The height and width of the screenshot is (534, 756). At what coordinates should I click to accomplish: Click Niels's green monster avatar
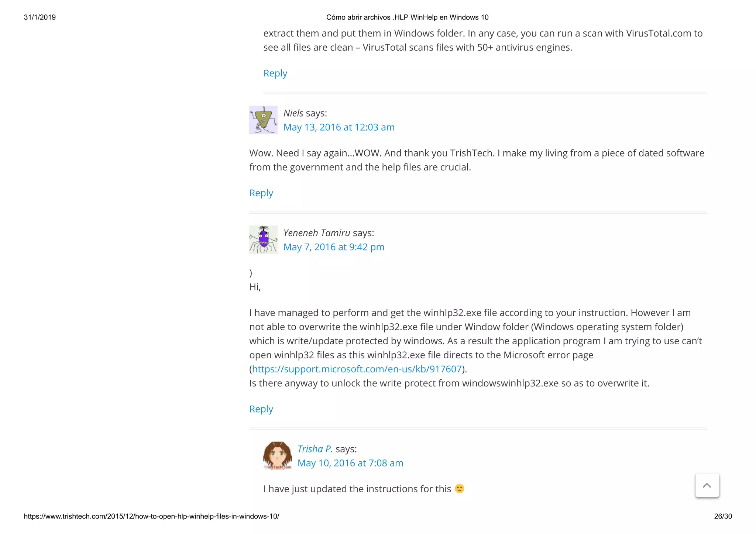pos(263,120)
